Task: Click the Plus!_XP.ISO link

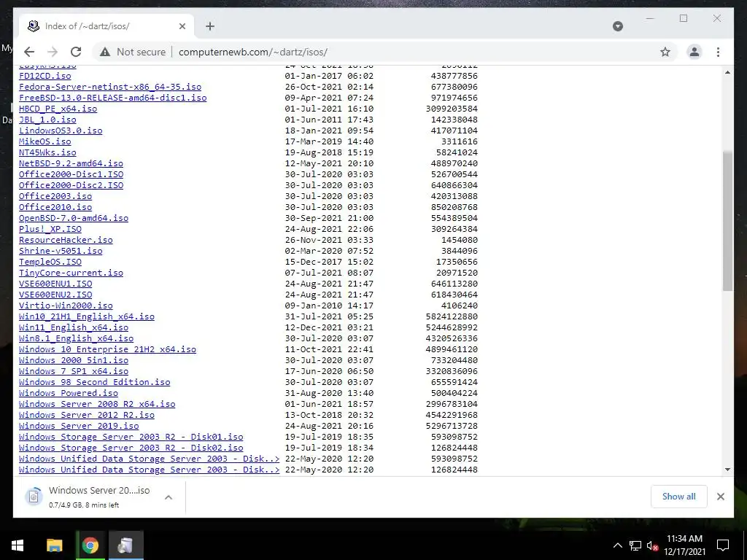Action: (50, 229)
